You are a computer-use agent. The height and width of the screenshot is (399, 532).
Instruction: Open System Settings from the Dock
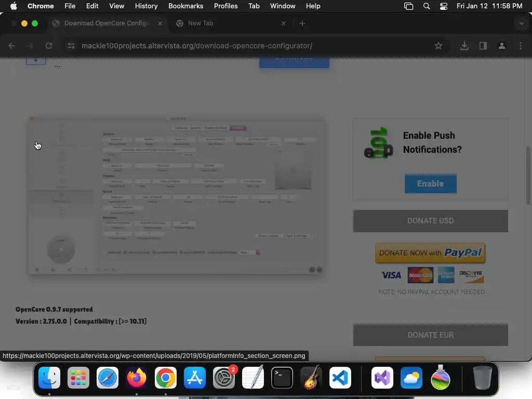[x=224, y=378]
